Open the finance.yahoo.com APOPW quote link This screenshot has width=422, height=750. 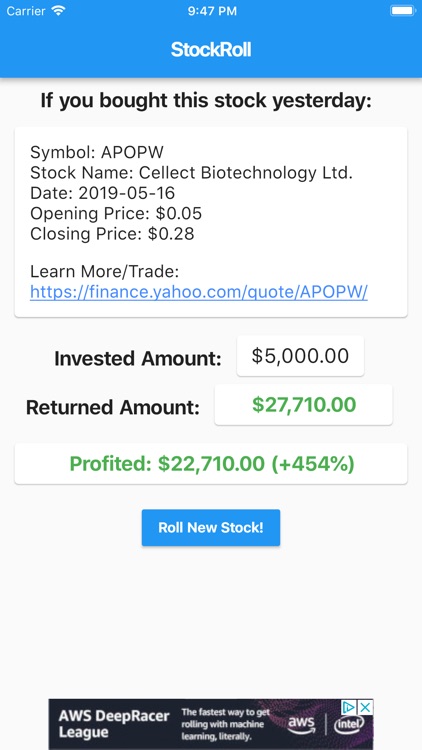pyautogui.click(x=199, y=292)
